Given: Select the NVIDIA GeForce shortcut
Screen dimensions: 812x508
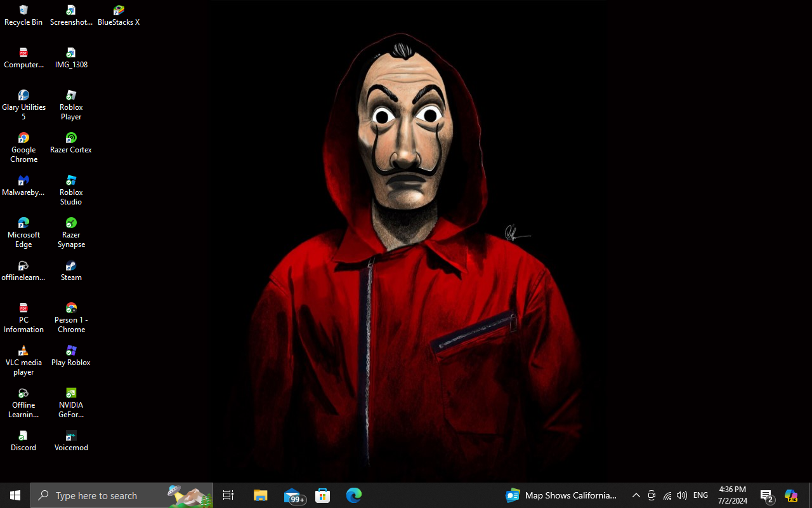Looking at the screenshot, I should click(x=71, y=403).
